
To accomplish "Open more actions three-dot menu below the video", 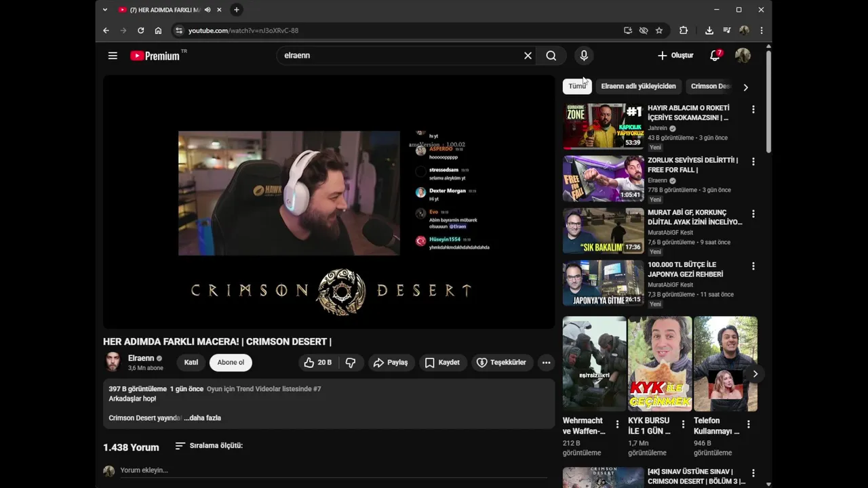I will coord(546,363).
